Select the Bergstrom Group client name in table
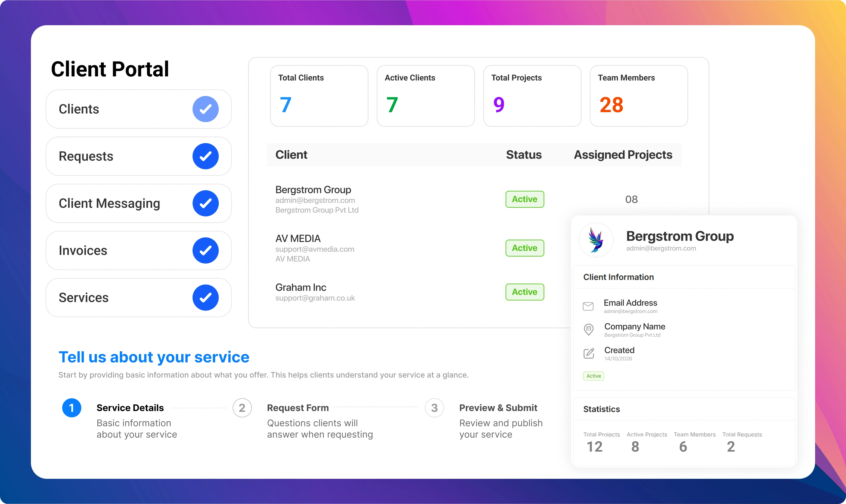The height and width of the screenshot is (504, 846). (313, 189)
